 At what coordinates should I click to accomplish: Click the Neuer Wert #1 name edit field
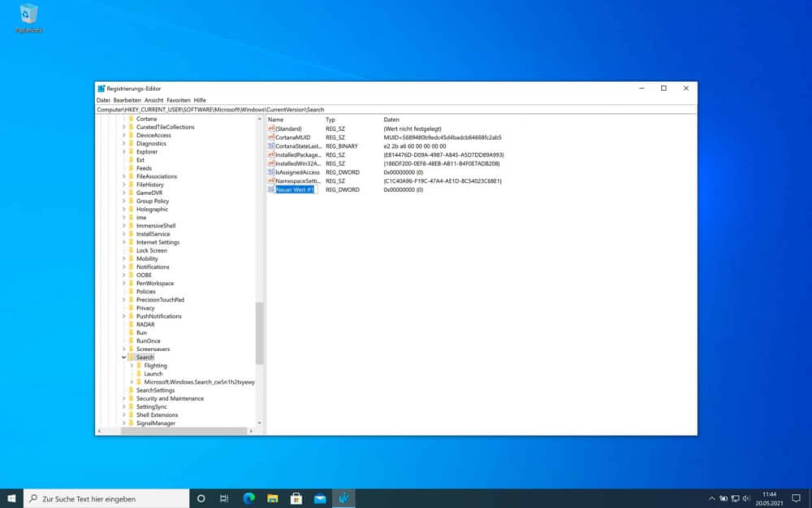296,189
